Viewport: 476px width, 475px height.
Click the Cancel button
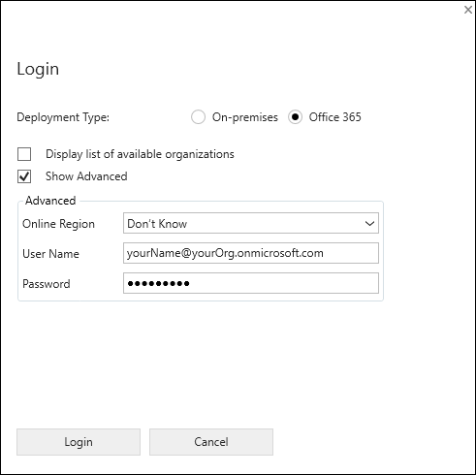(211, 442)
